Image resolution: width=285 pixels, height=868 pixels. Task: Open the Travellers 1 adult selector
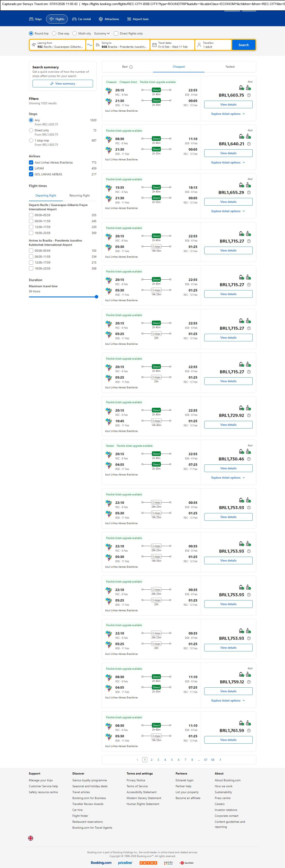(213, 45)
